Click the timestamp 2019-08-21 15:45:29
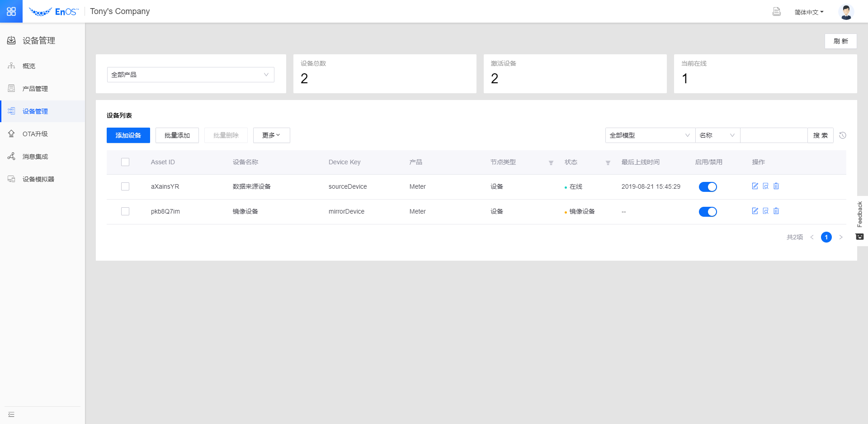 pos(651,186)
